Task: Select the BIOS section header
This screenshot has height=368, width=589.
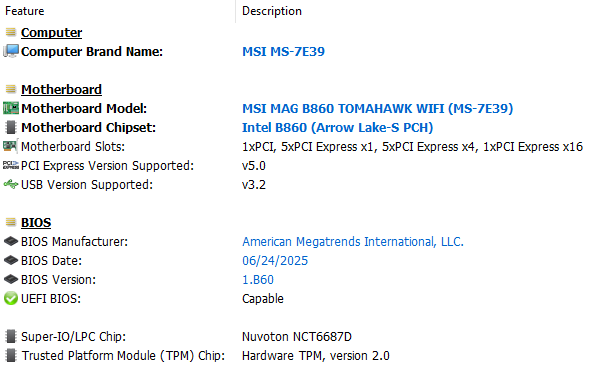Action: 36,222
